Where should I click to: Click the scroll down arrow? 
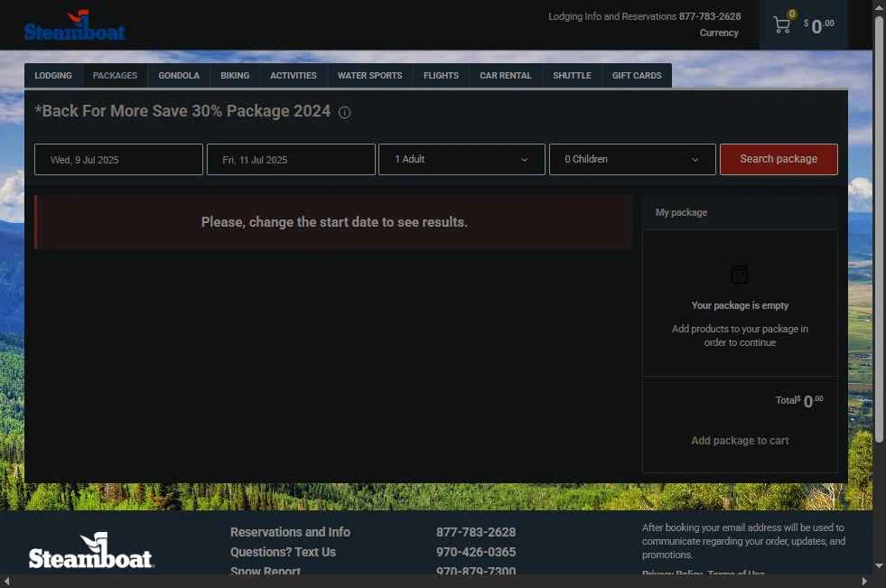[879, 566]
